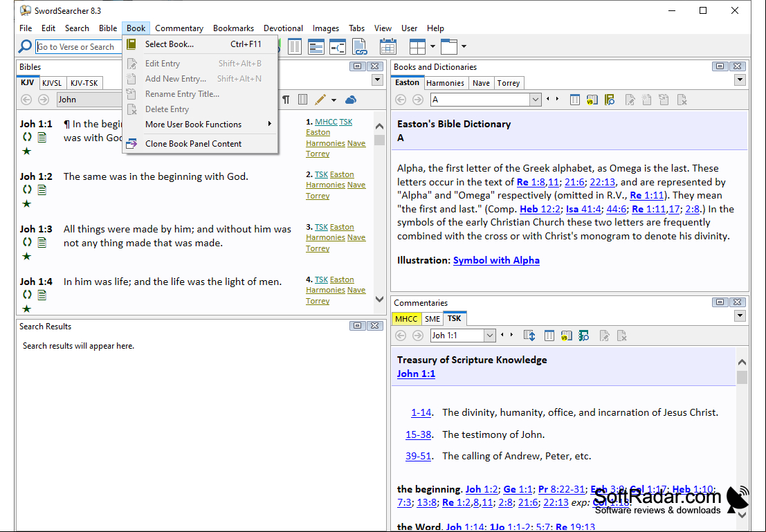Open the Books entry combo box dropdown

(536, 100)
